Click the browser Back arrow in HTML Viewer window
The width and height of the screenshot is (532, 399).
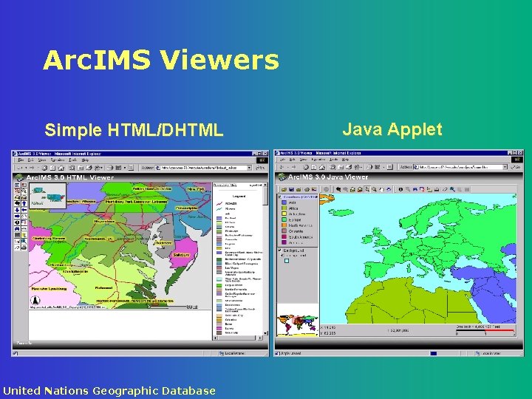click(x=20, y=168)
